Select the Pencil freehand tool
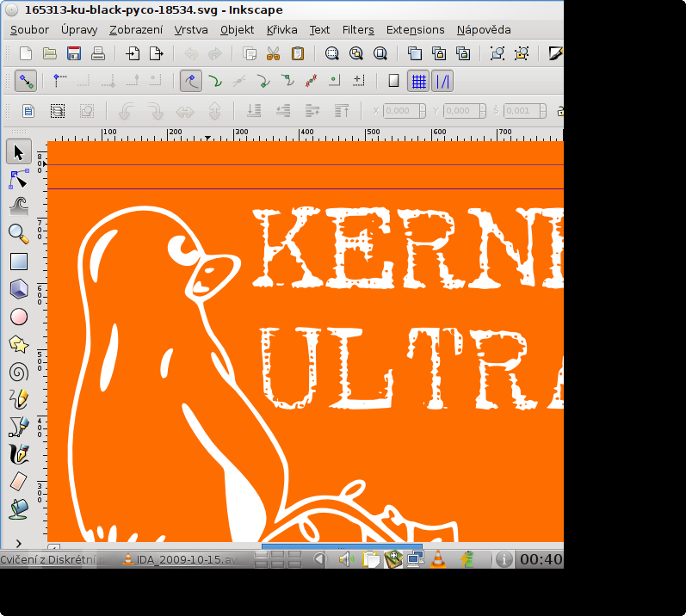 [x=18, y=399]
